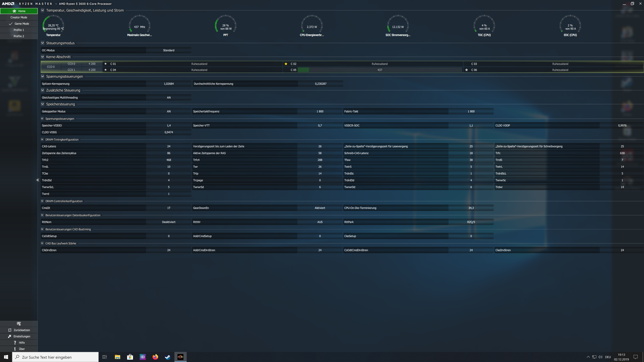This screenshot has height=362, width=644.
Task: Click Gleichzeitiges Multithreading AN value
Action: pos(169,97)
